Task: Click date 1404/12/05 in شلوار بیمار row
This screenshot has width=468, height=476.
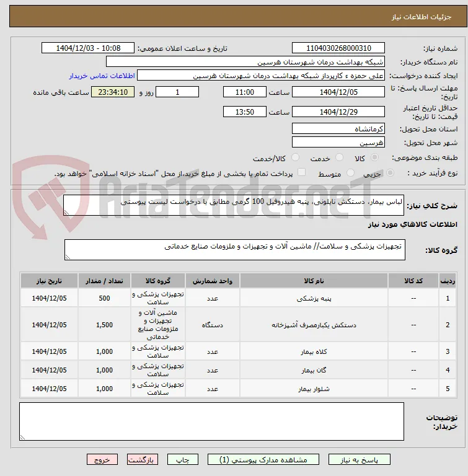Action: coord(49,389)
